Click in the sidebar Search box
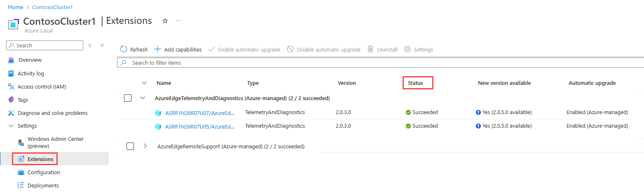 pyautogui.click(x=45, y=45)
